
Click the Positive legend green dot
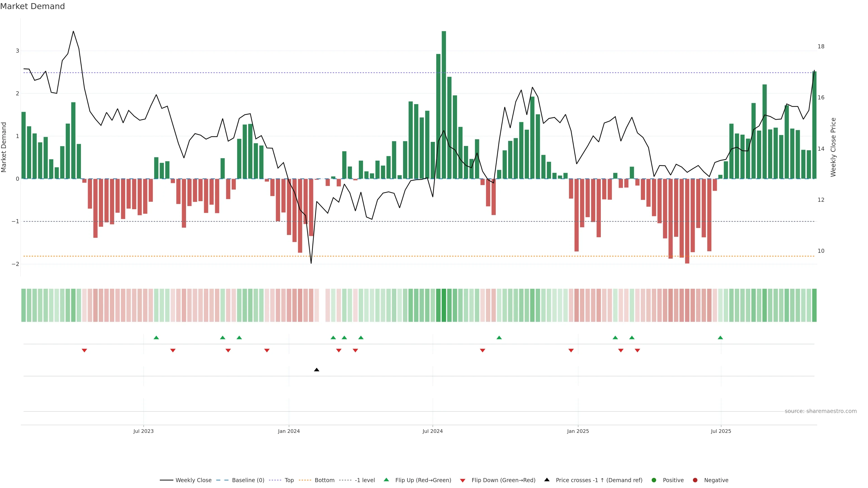point(654,480)
